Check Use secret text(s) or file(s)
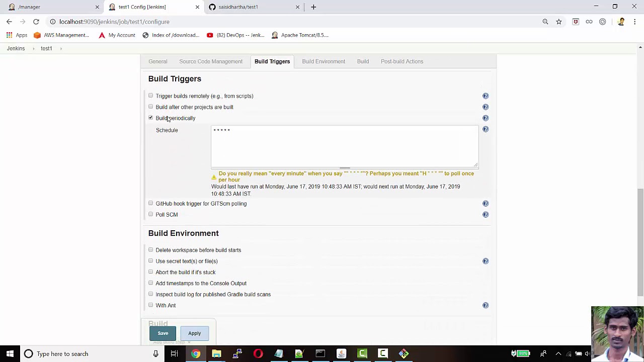644x362 pixels. click(x=150, y=261)
